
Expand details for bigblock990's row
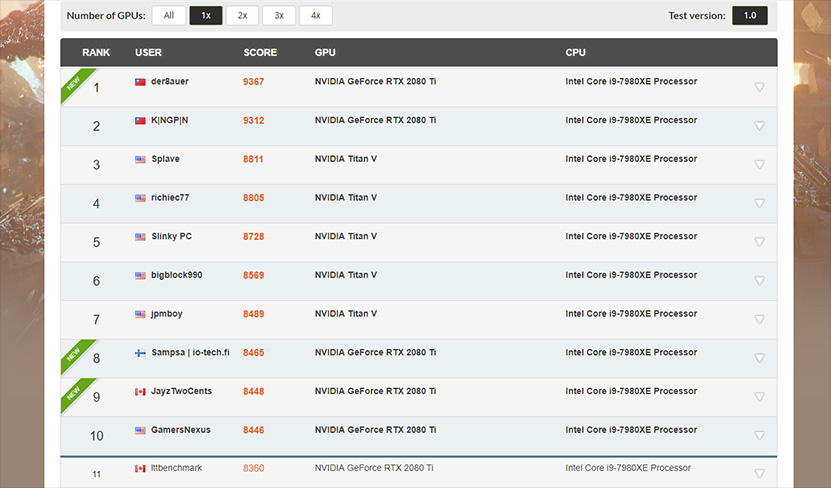(759, 280)
